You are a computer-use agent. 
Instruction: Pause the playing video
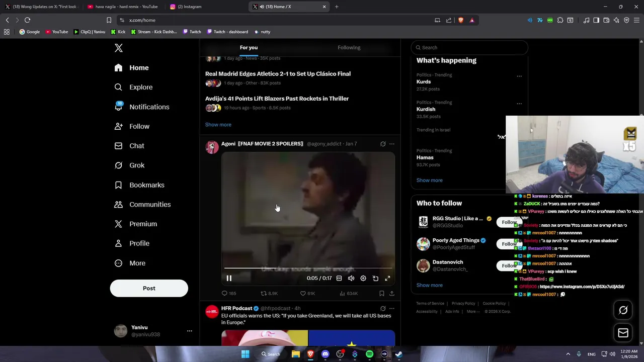229,278
